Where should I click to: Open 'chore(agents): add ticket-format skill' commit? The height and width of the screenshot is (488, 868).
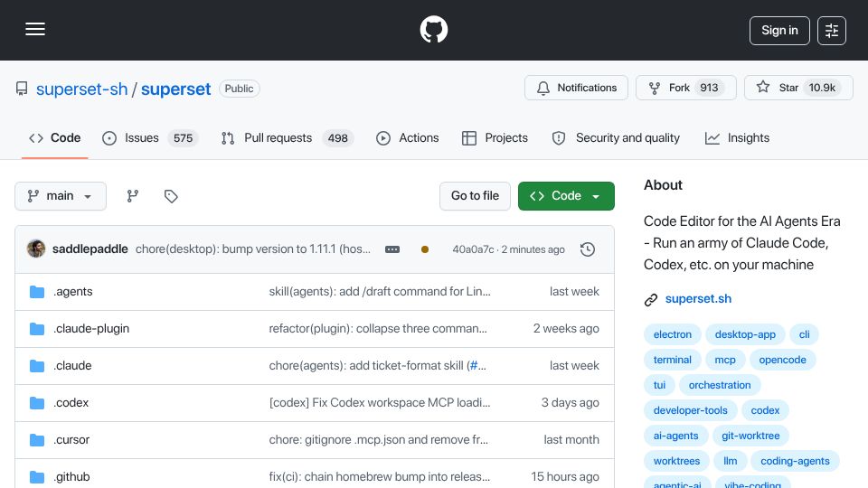368,366
